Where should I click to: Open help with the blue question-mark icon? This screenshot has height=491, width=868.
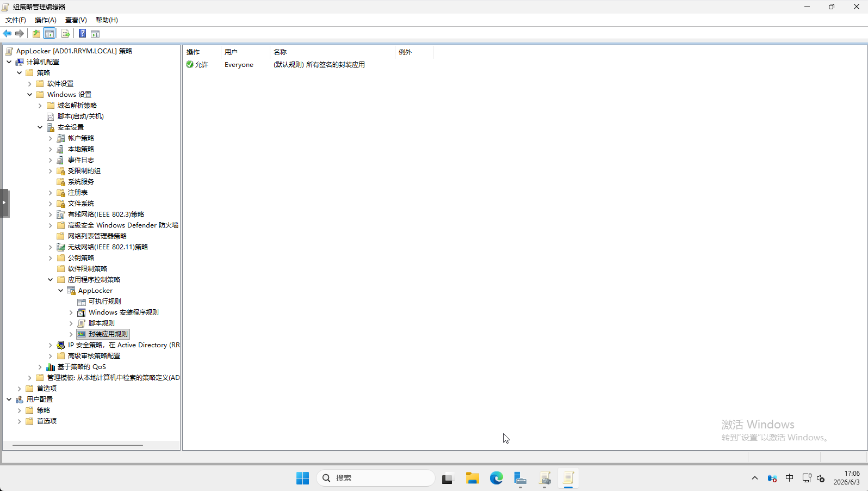tap(82, 34)
